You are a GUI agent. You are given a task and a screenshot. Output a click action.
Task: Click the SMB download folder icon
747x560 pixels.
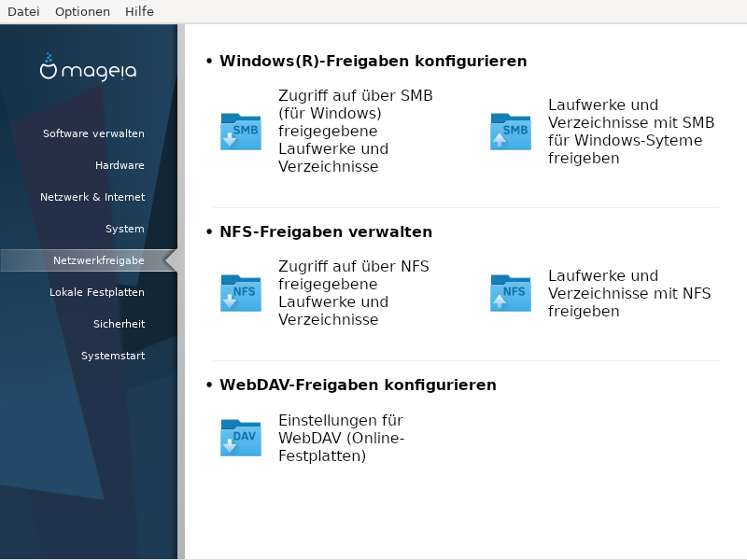click(x=241, y=132)
